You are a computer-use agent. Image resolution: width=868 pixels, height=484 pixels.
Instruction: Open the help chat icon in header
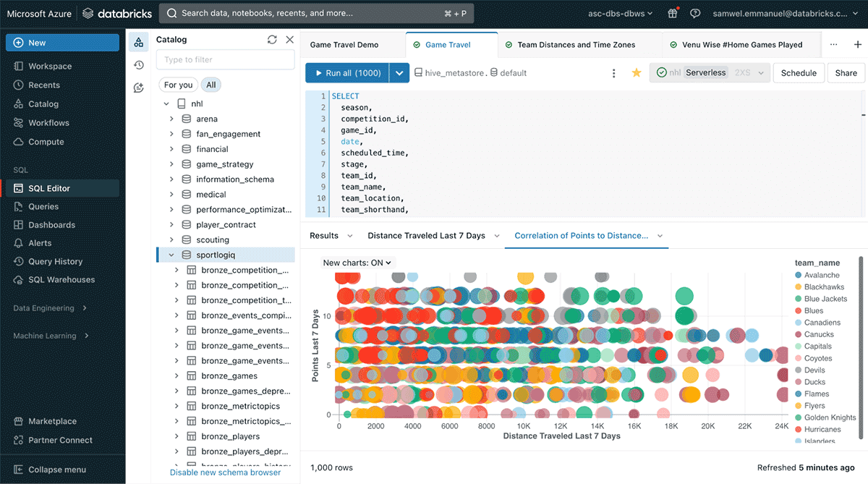coord(695,13)
